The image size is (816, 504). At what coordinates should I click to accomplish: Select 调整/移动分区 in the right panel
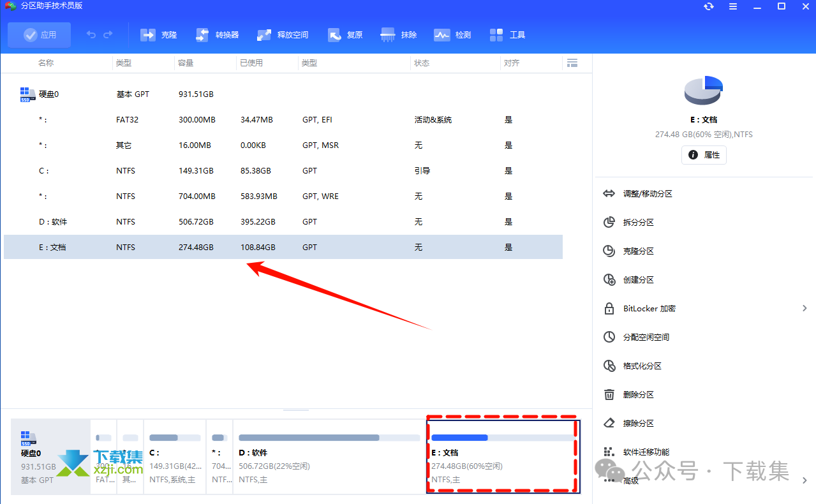click(x=648, y=194)
